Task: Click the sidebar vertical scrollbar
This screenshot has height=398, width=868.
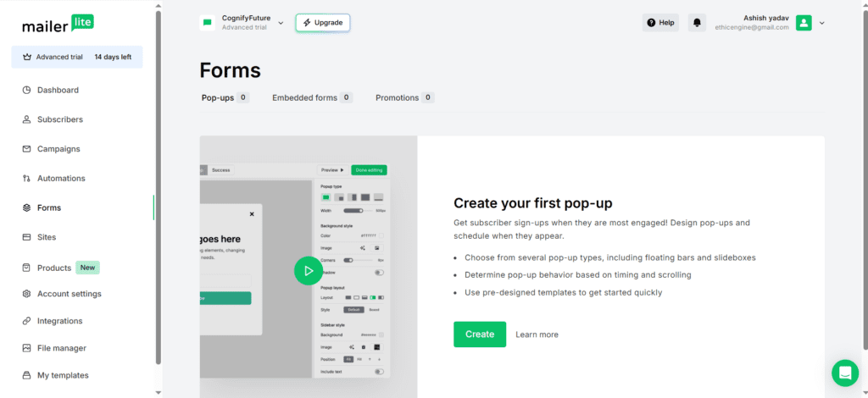Action: 159,188
